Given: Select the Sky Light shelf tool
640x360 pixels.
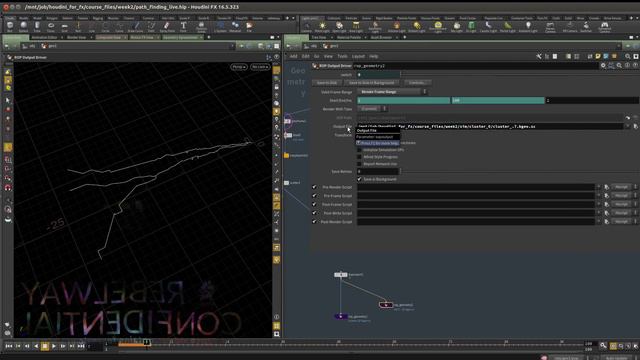Looking at the screenshot, I should coord(456,27).
